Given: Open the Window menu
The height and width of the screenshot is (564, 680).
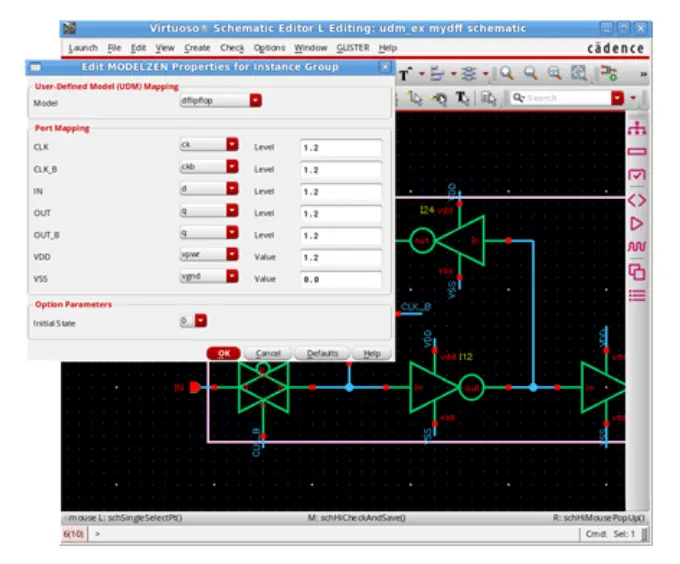Looking at the screenshot, I should [x=311, y=48].
